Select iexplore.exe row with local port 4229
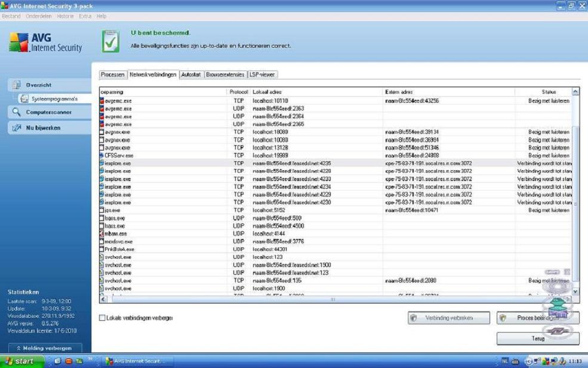Screen dimensions: 588x368 click(335, 194)
